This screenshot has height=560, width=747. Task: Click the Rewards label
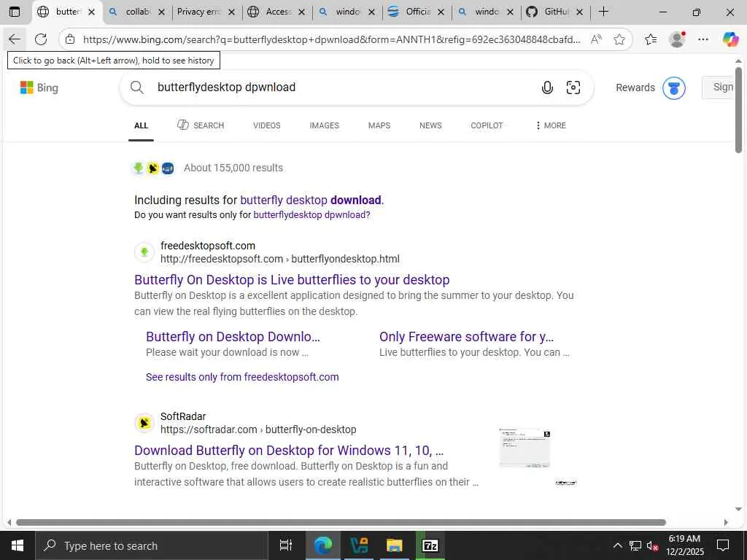pyautogui.click(x=635, y=87)
